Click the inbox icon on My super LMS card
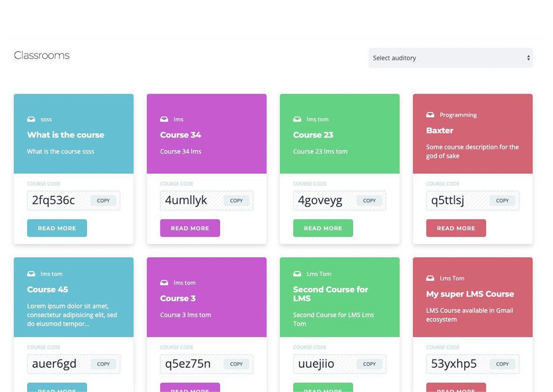This screenshot has width=553, height=392. click(430, 278)
